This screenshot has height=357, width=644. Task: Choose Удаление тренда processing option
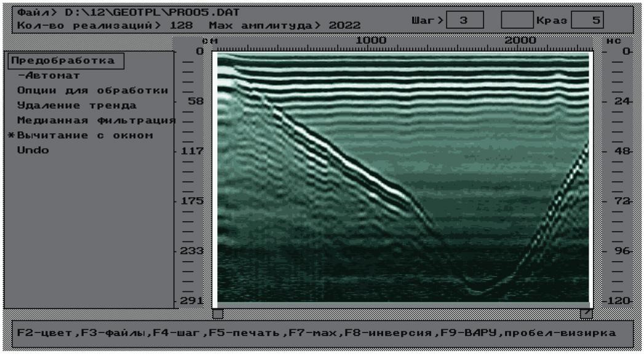pyautogui.click(x=76, y=106)
